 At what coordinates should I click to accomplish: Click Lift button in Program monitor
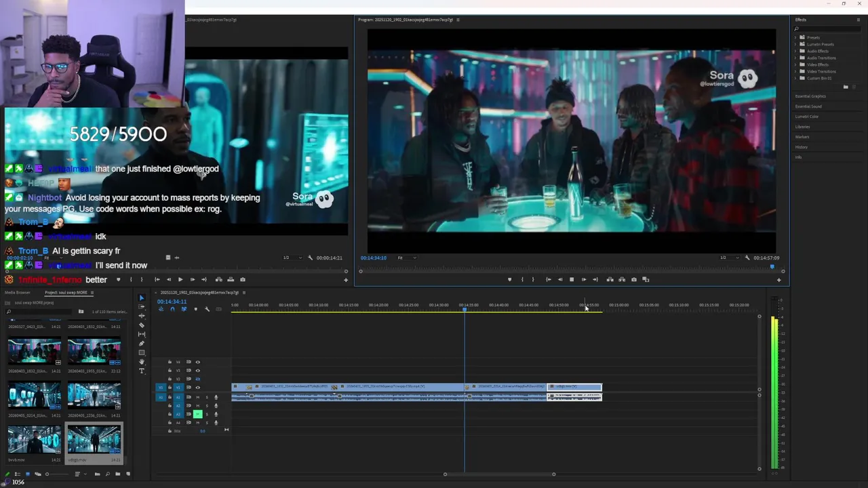click(610, 279)
